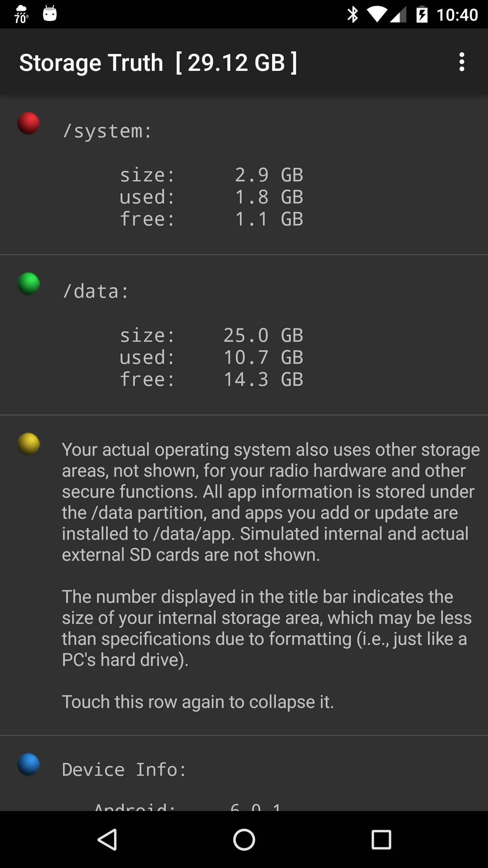Tap the /data free 14.3 GB line
This screenshot has height=868, width=488.
tap(211, 379)
